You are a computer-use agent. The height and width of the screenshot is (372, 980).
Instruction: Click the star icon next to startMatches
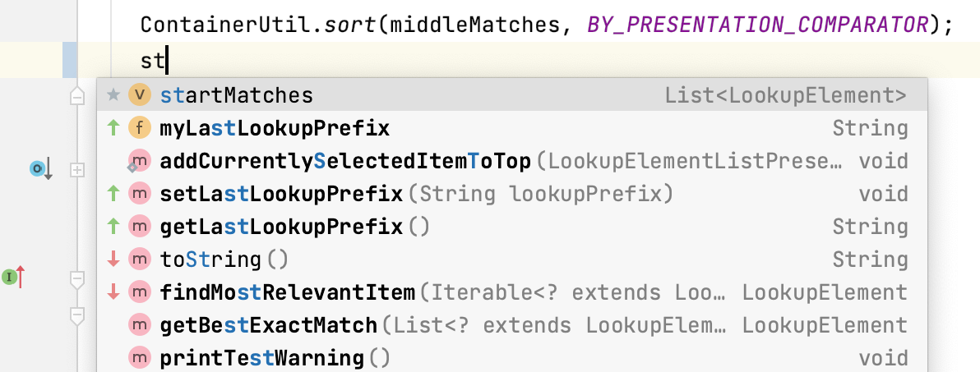point(113,95)
